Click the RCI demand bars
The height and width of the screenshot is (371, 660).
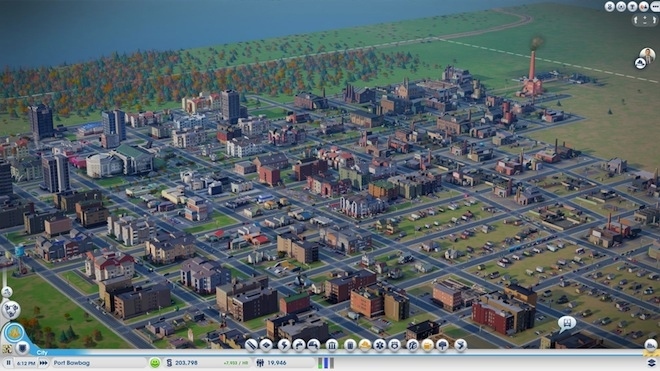326,363
